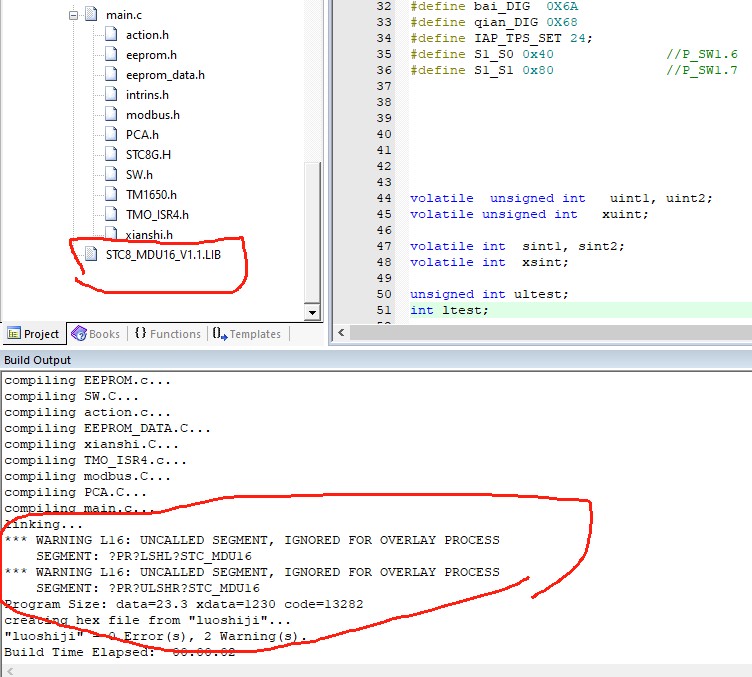The image size is (752, 677).
Task: Open action.h header file
Action: pyautogui.click(x=147, y=35)
